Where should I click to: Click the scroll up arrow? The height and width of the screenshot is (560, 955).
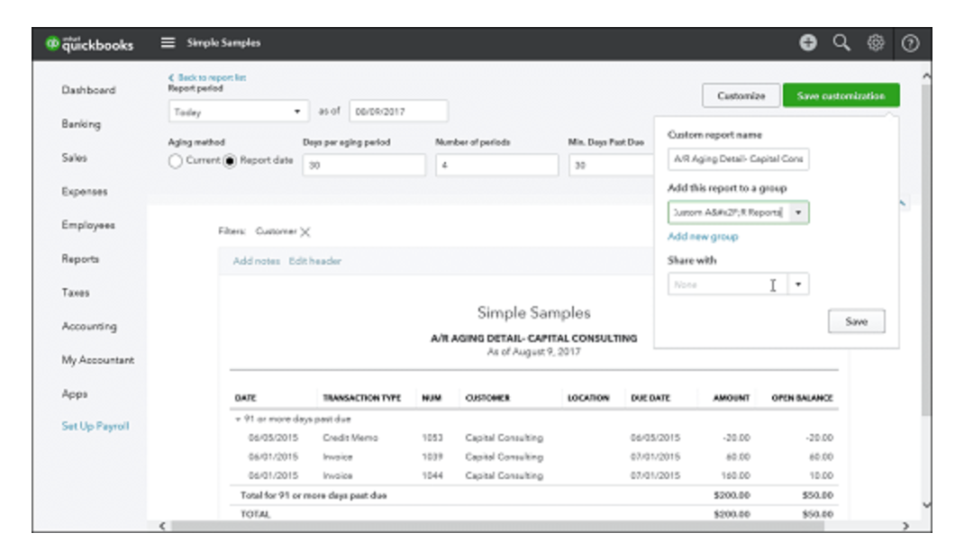[x=926, y=77]
